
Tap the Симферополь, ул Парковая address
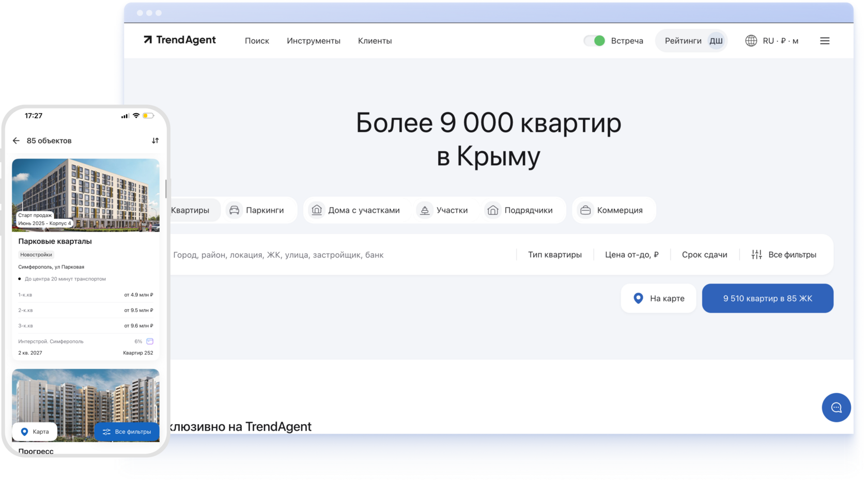coord(51,267)
